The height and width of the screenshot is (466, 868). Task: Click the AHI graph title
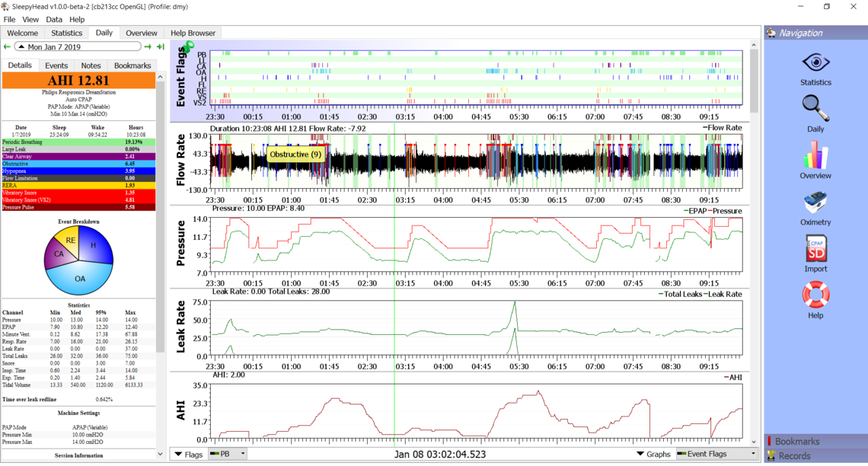point(180,410)
